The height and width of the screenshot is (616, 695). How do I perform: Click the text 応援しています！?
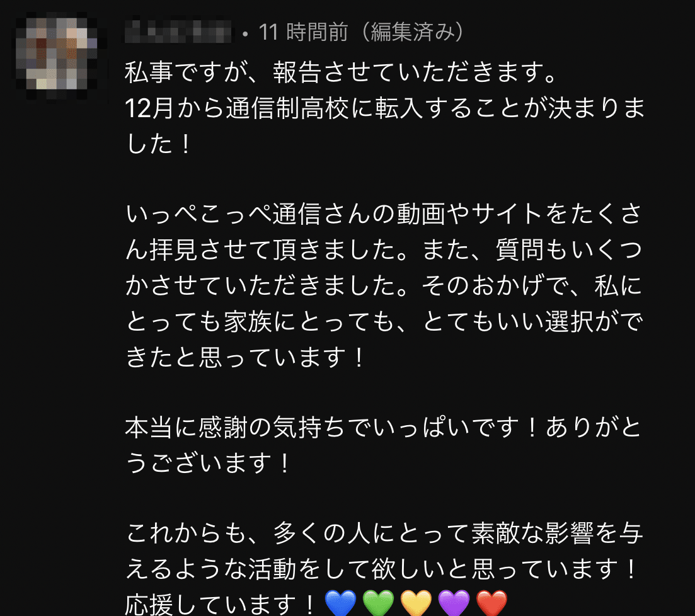click(221, 604)
